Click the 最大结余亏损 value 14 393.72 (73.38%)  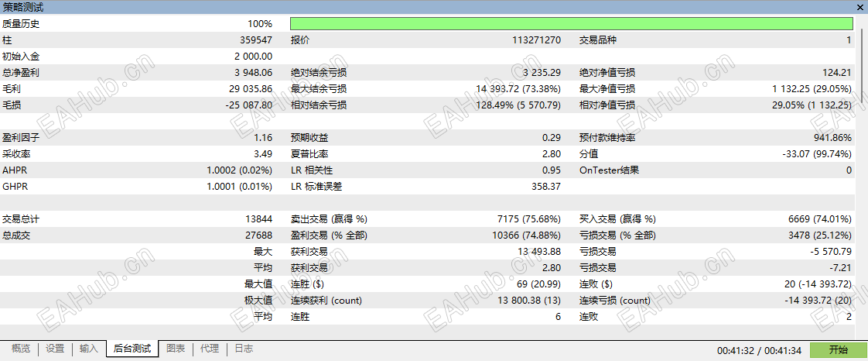click(518, 89)
